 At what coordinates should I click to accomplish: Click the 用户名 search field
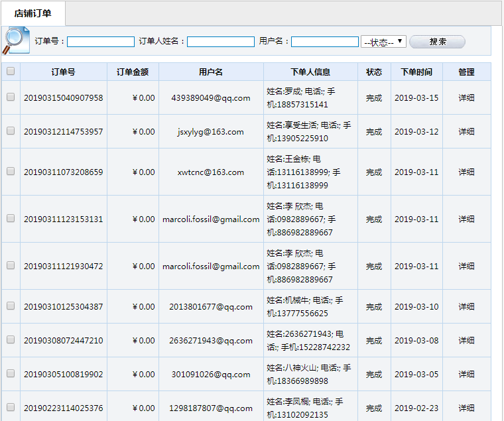click(x=325, y=42)
